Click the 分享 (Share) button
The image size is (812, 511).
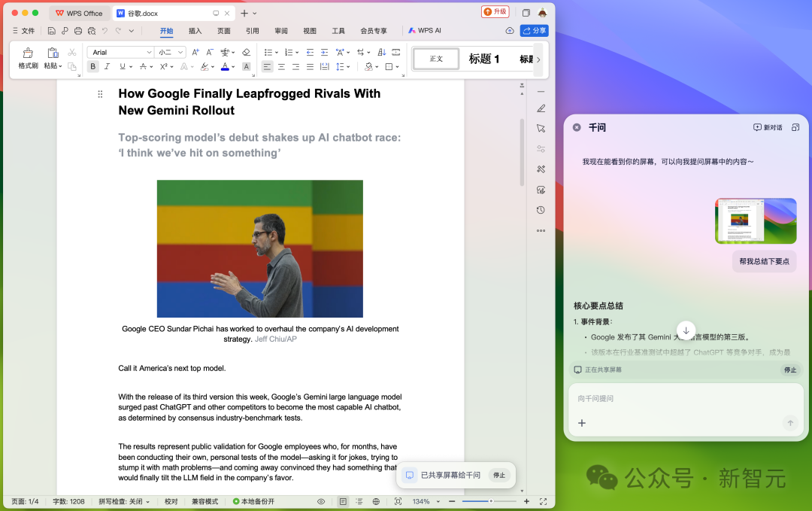(x=535, y=31)
